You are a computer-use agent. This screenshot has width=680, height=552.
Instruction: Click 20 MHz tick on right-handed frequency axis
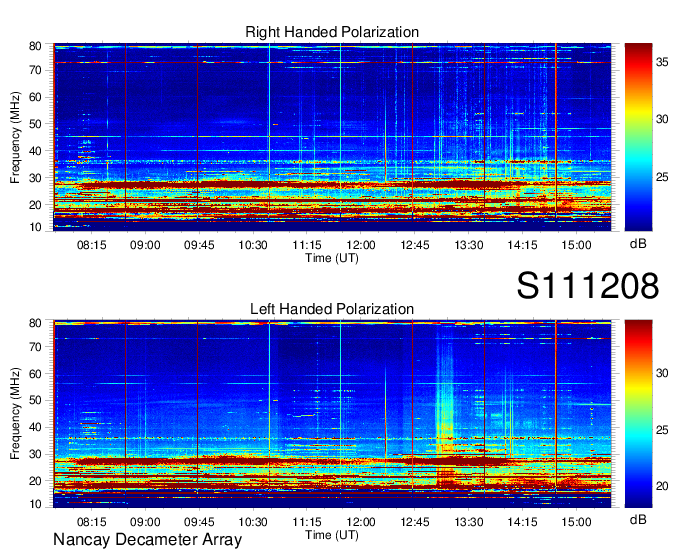click(35, 205)
